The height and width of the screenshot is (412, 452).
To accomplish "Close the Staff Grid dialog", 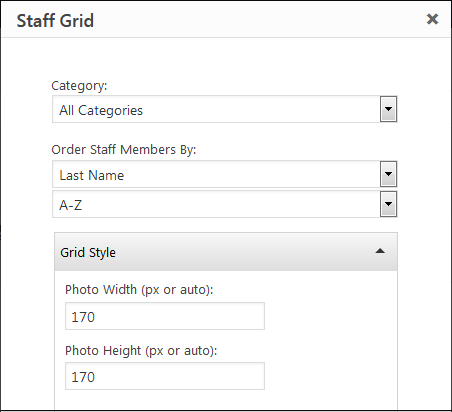I will (x=432, y=19).
